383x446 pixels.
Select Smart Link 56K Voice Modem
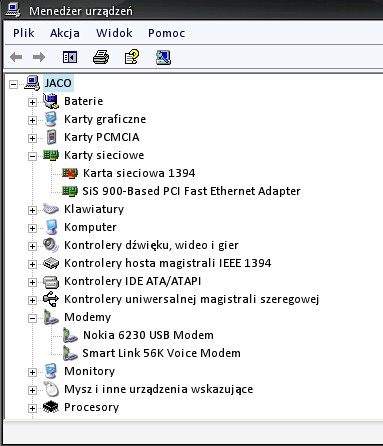[x=161, y=353]
